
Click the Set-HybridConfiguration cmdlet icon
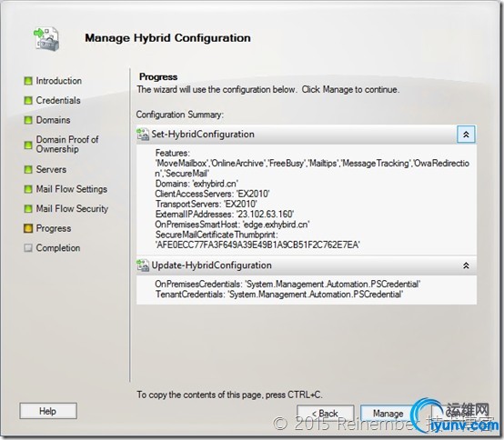[143, 135]
